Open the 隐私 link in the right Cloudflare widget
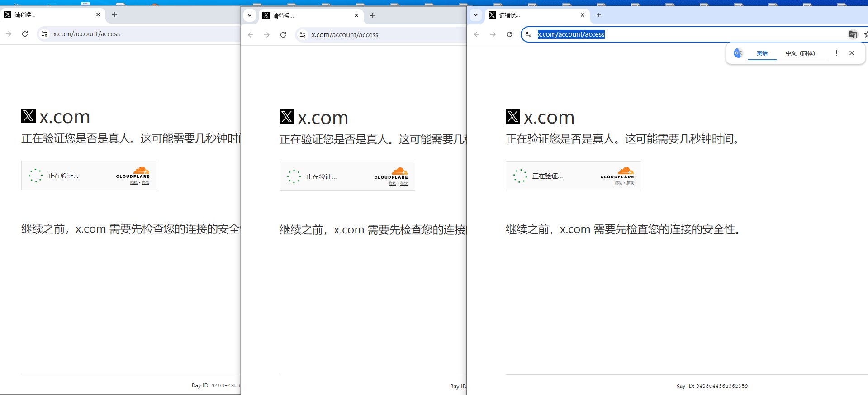The height and width of the screenshot is (395, 868). [x=618, y=183]
